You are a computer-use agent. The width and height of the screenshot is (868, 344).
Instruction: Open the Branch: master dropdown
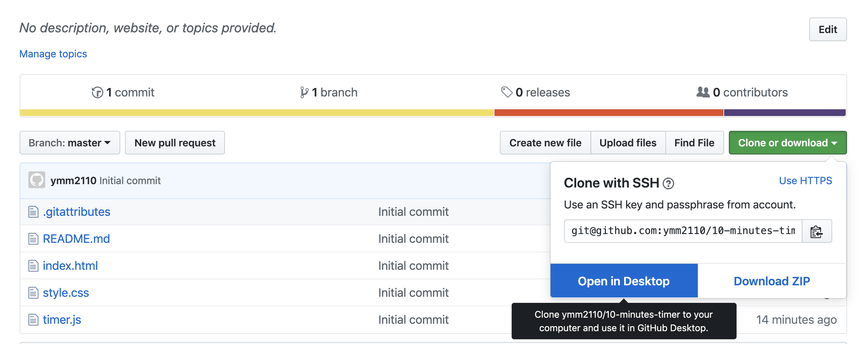[x=70, y=143]
